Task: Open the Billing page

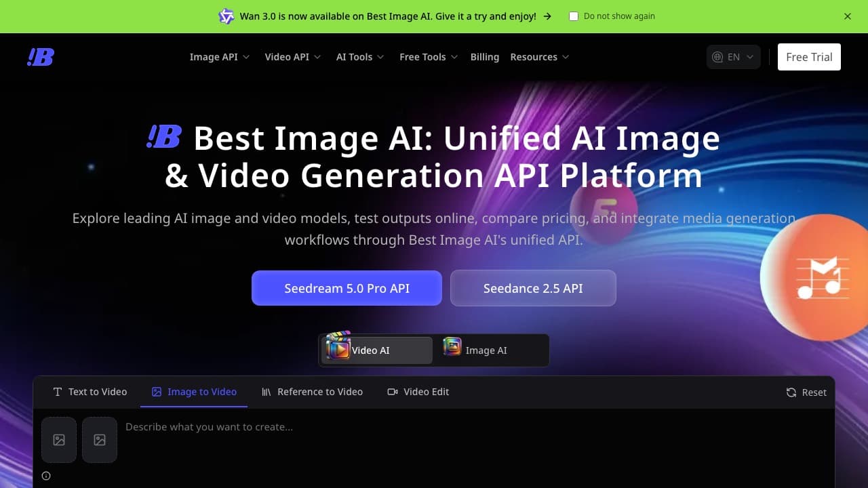Action: click(x=485, y=57)
